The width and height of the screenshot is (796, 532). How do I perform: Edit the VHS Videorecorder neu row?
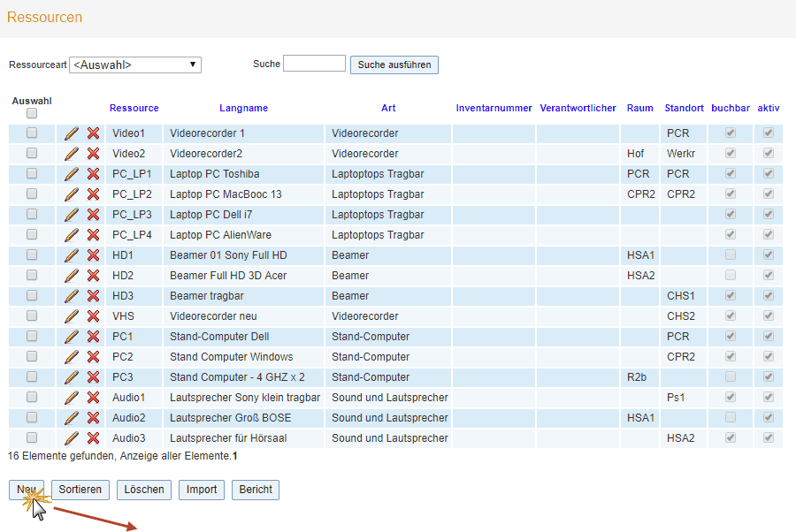pos(72,316)
